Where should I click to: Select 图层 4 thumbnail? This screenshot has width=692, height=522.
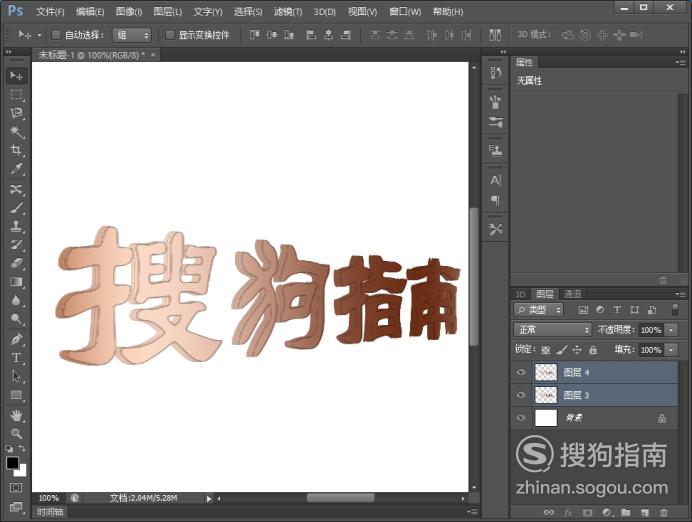(x=546, y=372)
